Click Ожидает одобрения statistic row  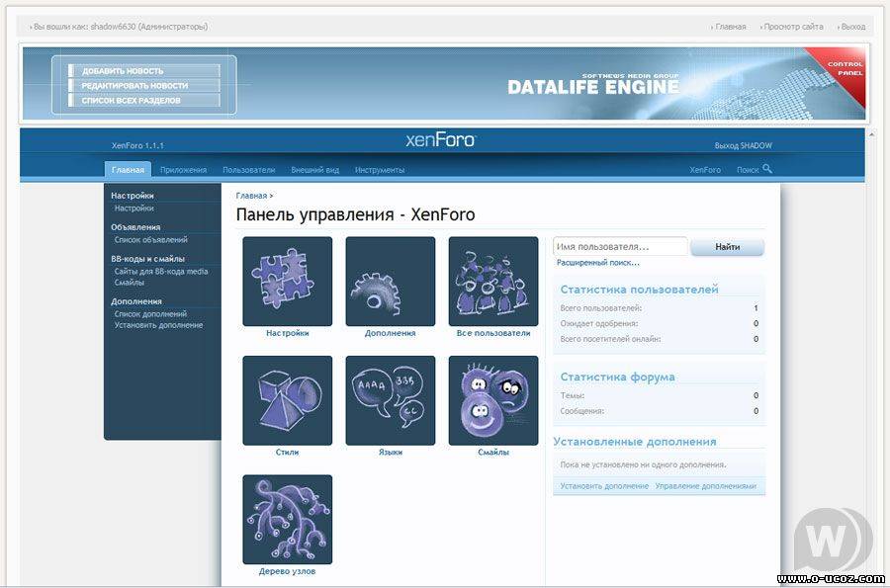pos(659,324)
